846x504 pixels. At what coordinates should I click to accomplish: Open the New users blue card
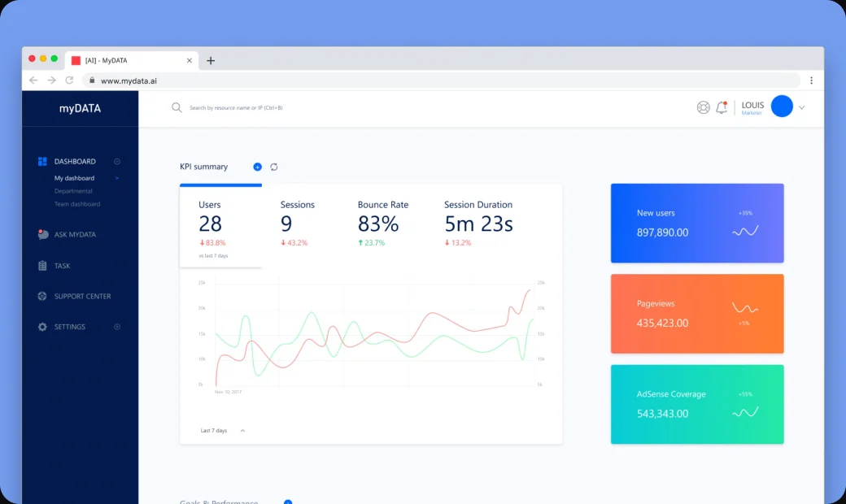[x=697, y=224]
